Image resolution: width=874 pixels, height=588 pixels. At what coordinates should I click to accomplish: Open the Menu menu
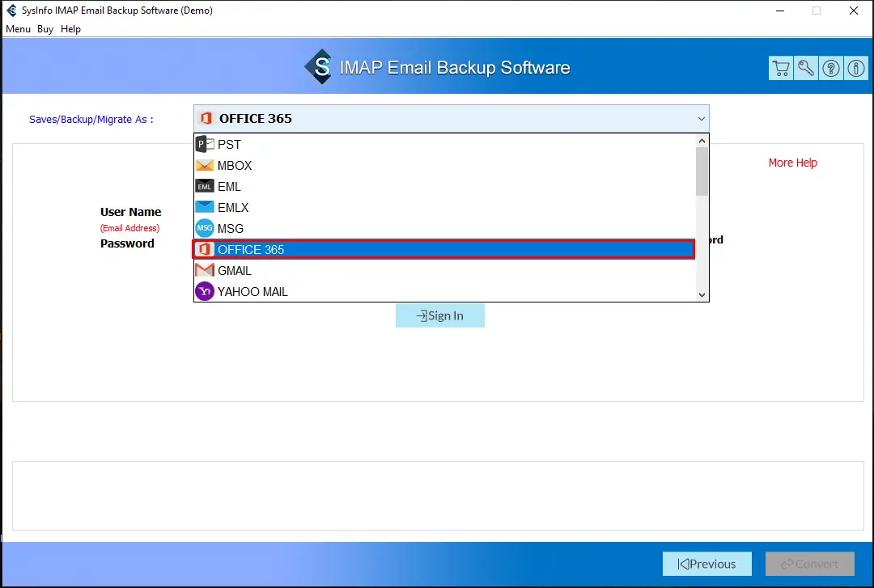coord(18,29)
